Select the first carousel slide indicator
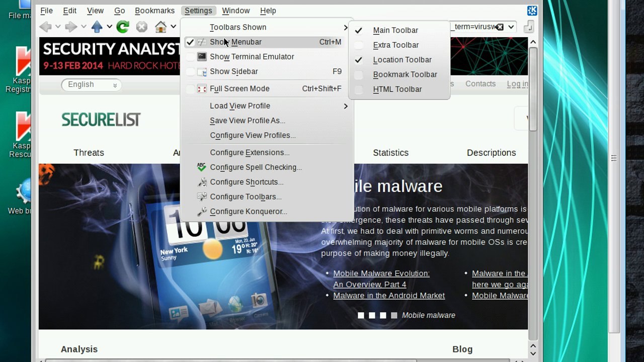 [x=361, y=315]
